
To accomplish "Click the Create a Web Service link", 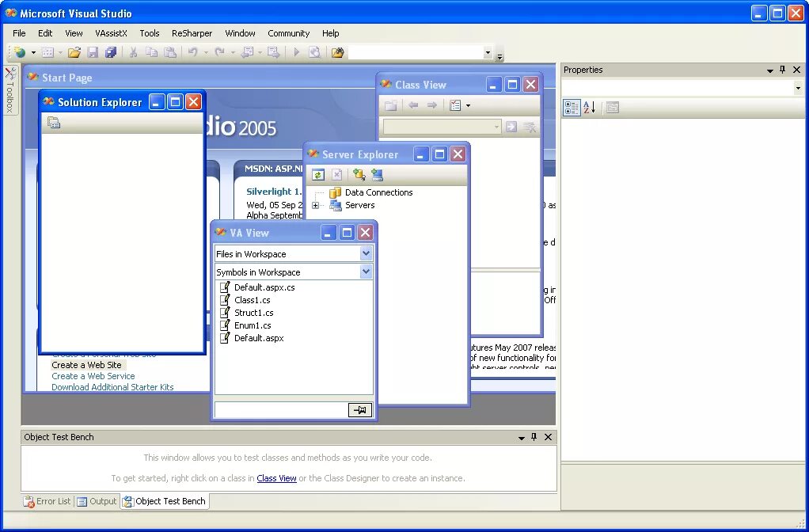I will tap(93, 376).
